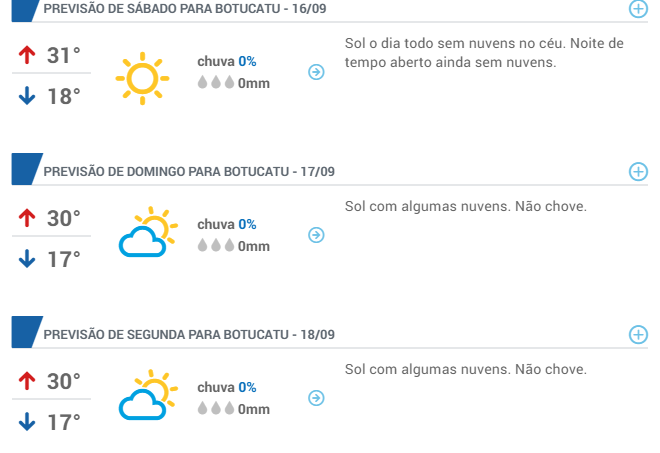Open the 'Previsão de Segunda para Botucatu' header
This screenshot has width=660, height=453.
point(189,334)
